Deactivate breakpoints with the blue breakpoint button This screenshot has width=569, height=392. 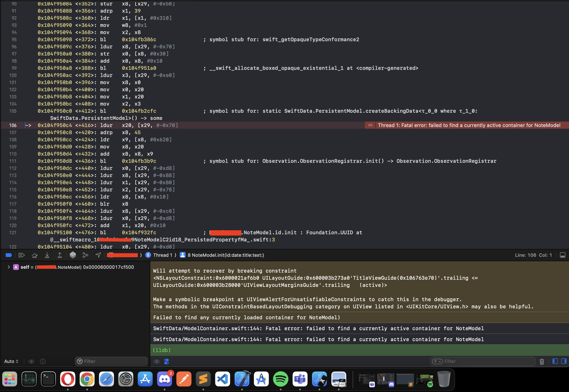point(9,255)
